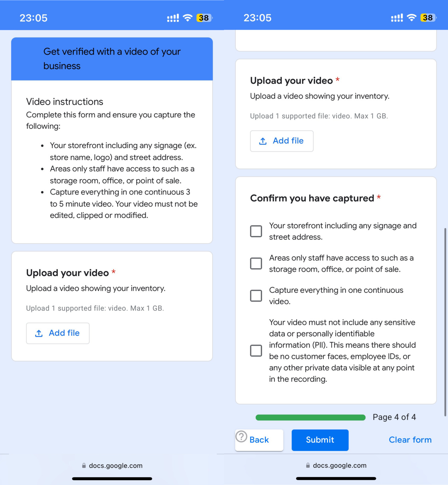Tap the cellular signal icon in the right status bar
The image size is (448, 485).
(x=397, y=18)
